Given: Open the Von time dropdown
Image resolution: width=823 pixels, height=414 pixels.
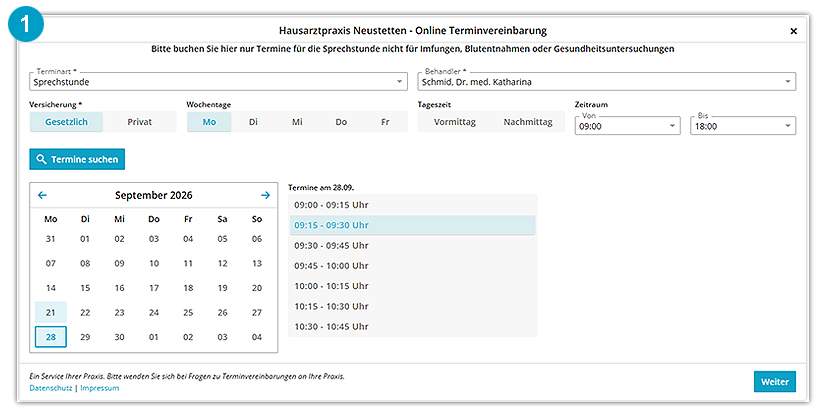Looking at the screenshot, I should 628,126.
